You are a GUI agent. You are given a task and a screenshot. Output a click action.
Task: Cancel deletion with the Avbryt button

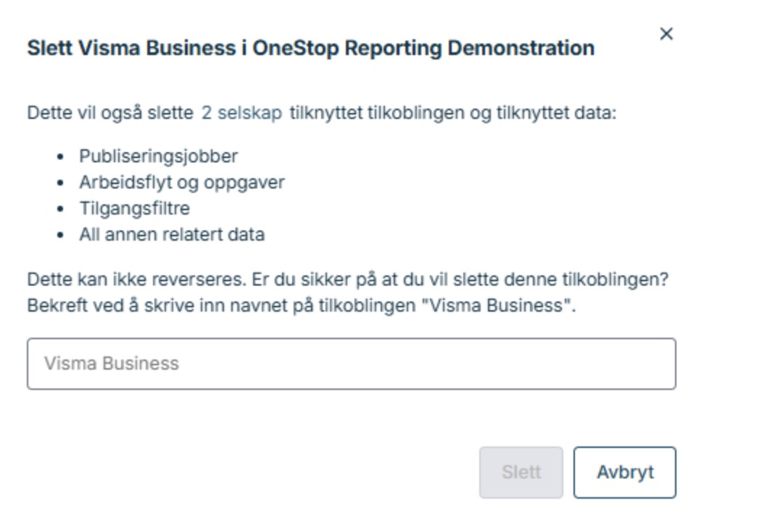click(624, 473)
